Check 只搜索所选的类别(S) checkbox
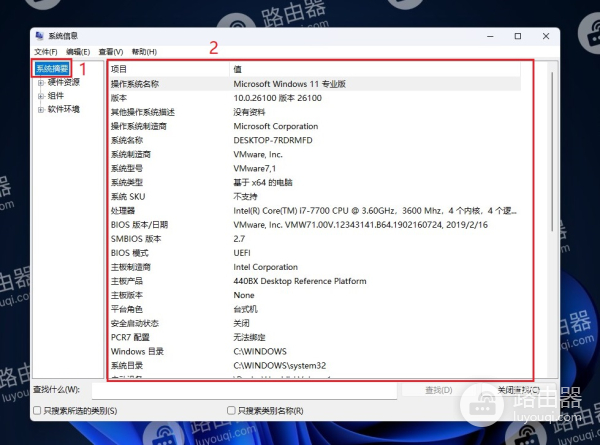600x445 pixels. pyautogui.click(x=37, y=411)
